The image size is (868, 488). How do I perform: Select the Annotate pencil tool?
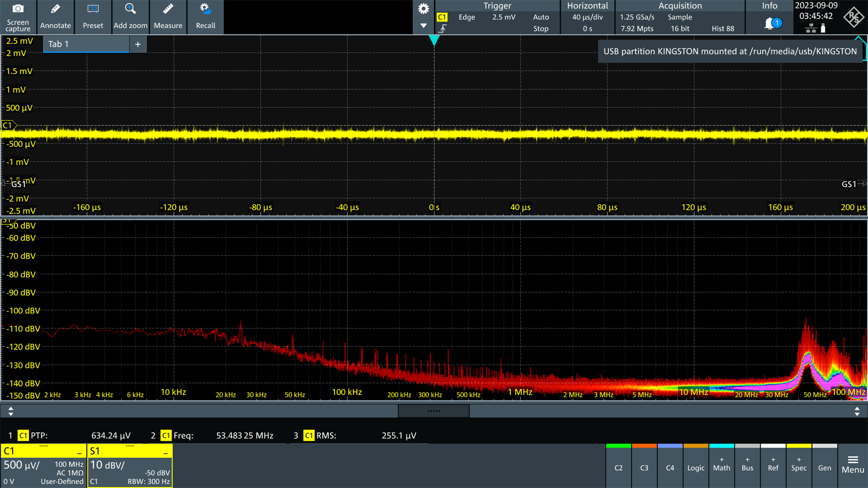[56, 17]
